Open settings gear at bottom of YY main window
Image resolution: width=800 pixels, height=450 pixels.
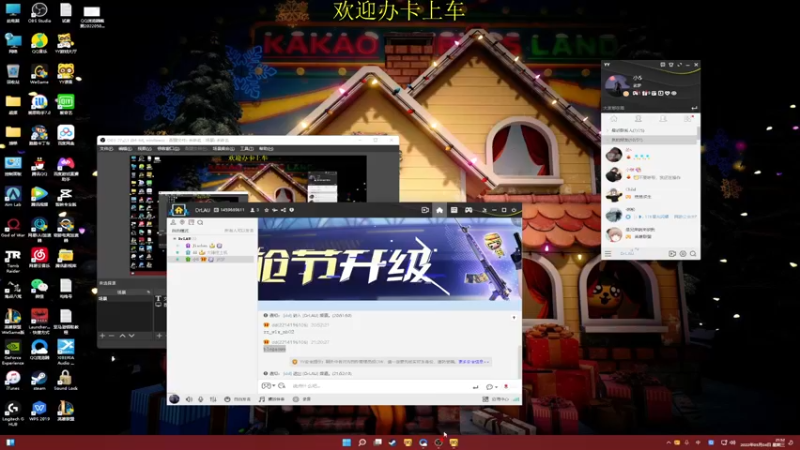point(683,254)
